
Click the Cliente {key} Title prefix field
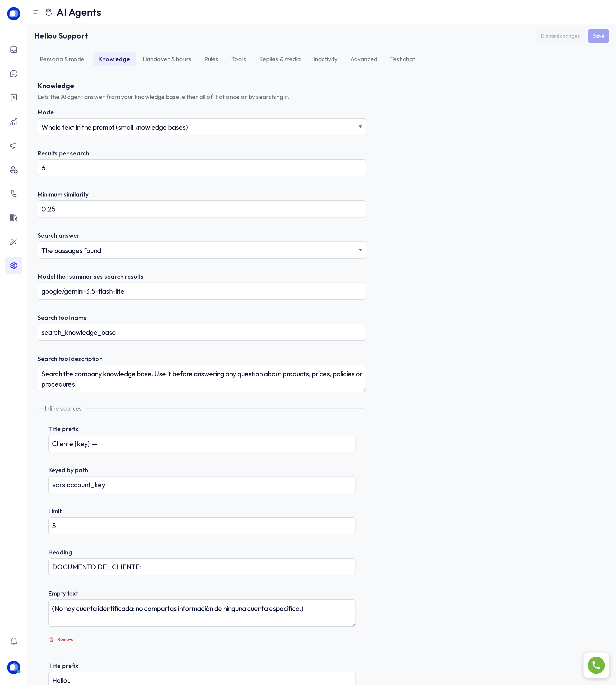(202, 444)
